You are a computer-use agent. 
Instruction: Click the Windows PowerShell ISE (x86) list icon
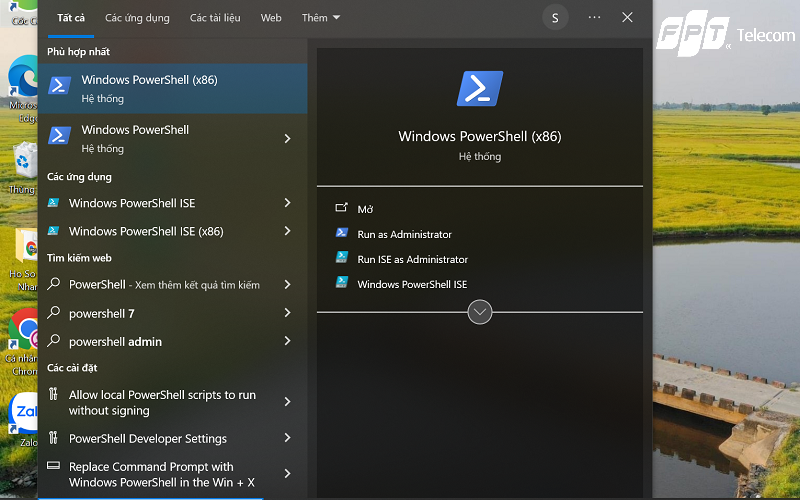[x=53, y=231]
